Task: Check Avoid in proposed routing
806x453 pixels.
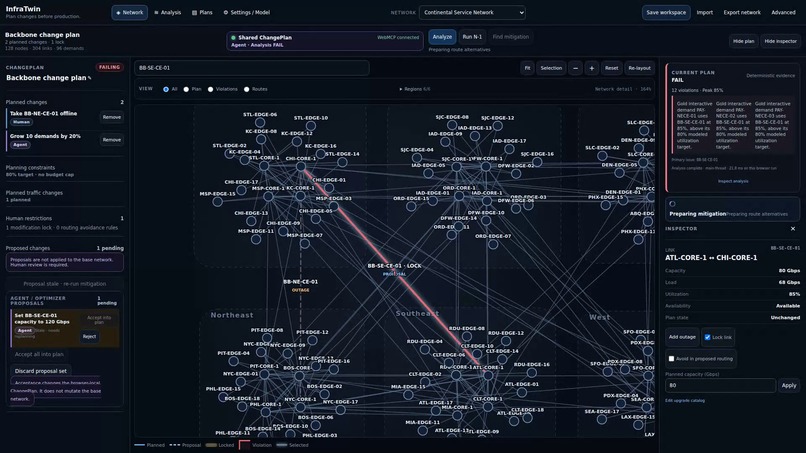Action: pyautogui.click(x=671, y=358)
